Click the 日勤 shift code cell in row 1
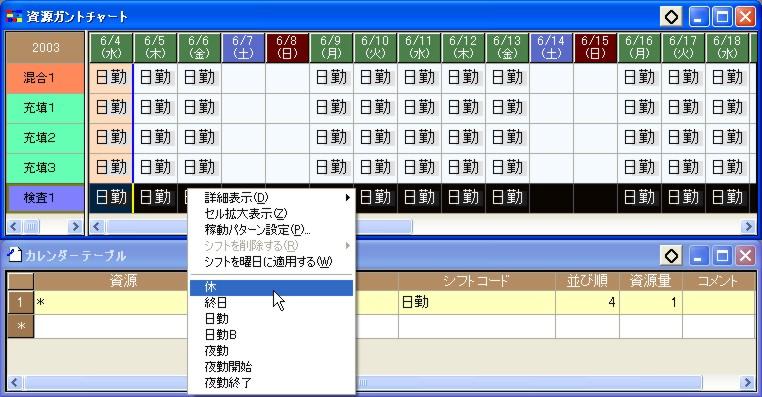This screenshot has height=397, width=762. (x=476, y=302)
